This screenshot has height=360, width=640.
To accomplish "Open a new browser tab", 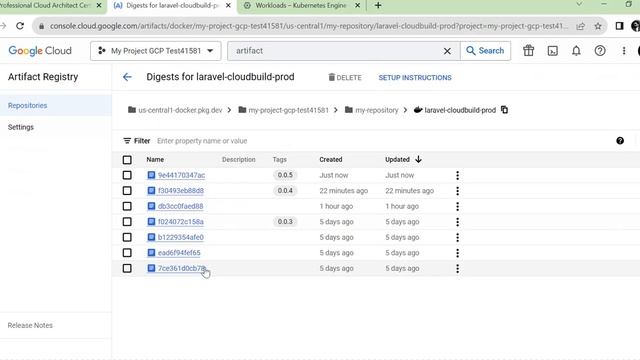I will pyautogui.click(x=378, y=5).
